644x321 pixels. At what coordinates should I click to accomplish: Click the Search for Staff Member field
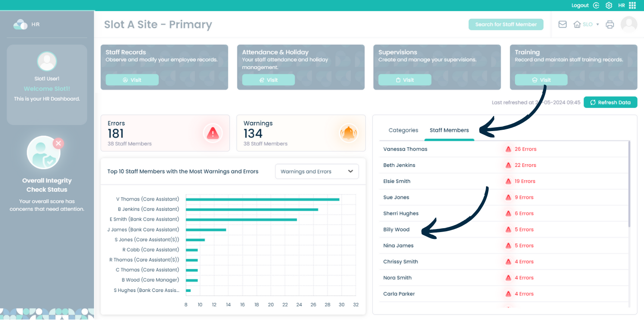click(506, 24)
